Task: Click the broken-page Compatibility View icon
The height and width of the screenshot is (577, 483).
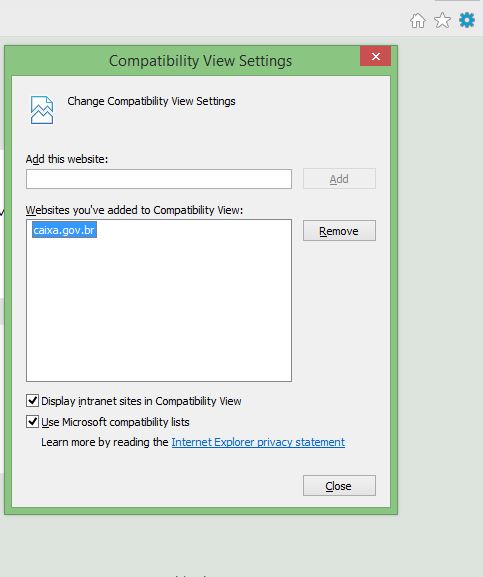Action: (42, 110)
